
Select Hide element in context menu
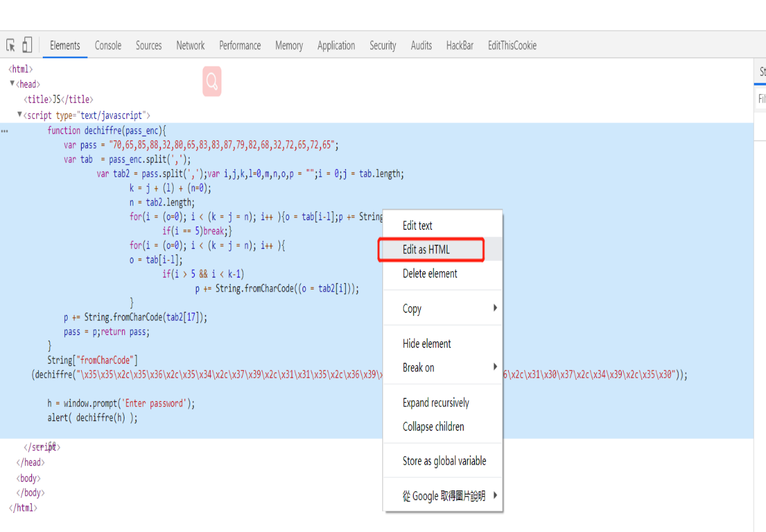tap(442, 344)
